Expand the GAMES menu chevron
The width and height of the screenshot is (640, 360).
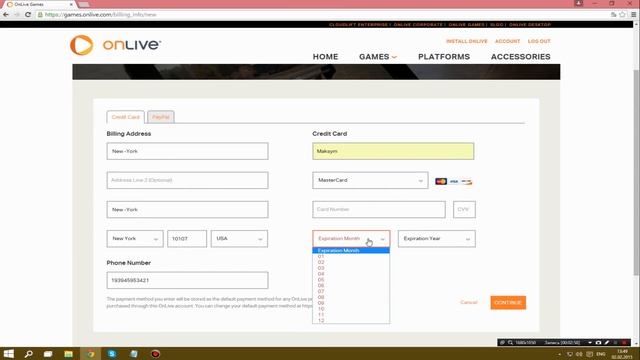(x=394, y=57)
